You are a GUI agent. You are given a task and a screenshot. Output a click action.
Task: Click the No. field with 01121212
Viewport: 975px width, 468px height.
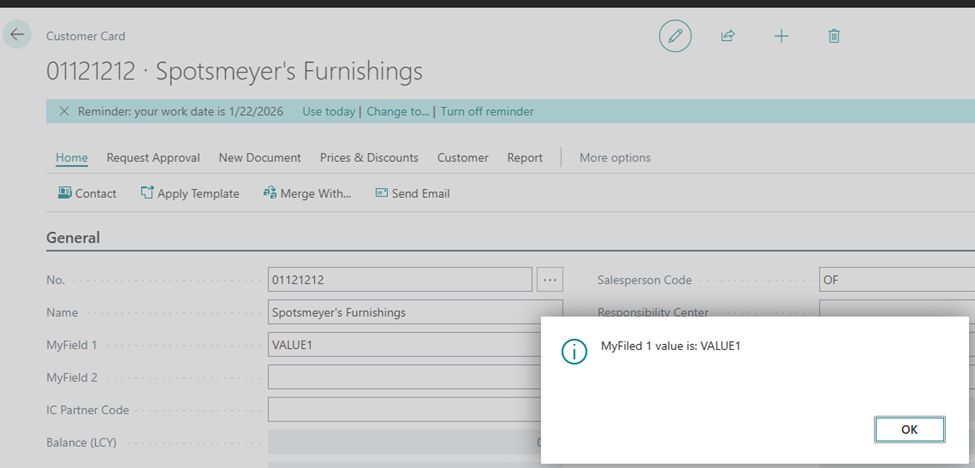[x=400, y=280]
